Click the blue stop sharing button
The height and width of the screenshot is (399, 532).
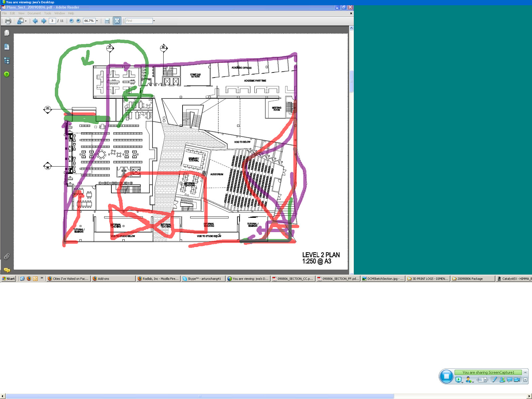click(446, 376)
